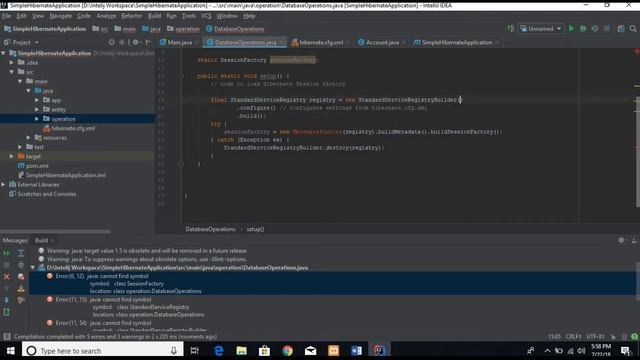Open Project Structure icon in top toolbar

(621, 29)
